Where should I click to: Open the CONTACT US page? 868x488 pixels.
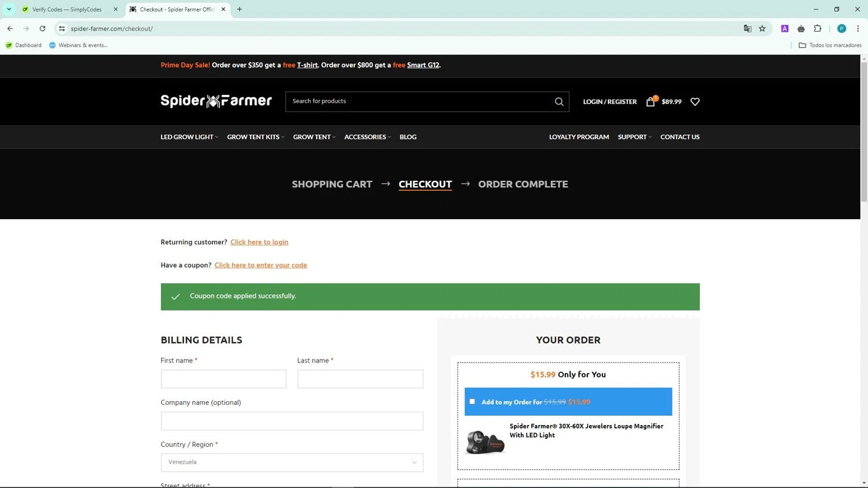tap(680, 137)
